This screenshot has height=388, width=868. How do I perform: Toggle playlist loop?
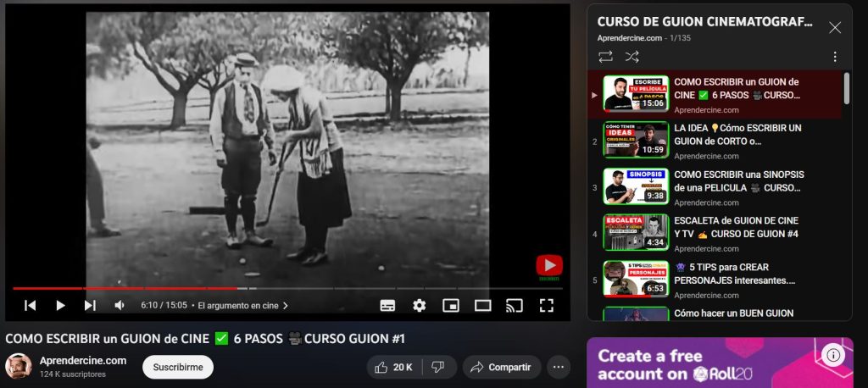pos(605,57)
